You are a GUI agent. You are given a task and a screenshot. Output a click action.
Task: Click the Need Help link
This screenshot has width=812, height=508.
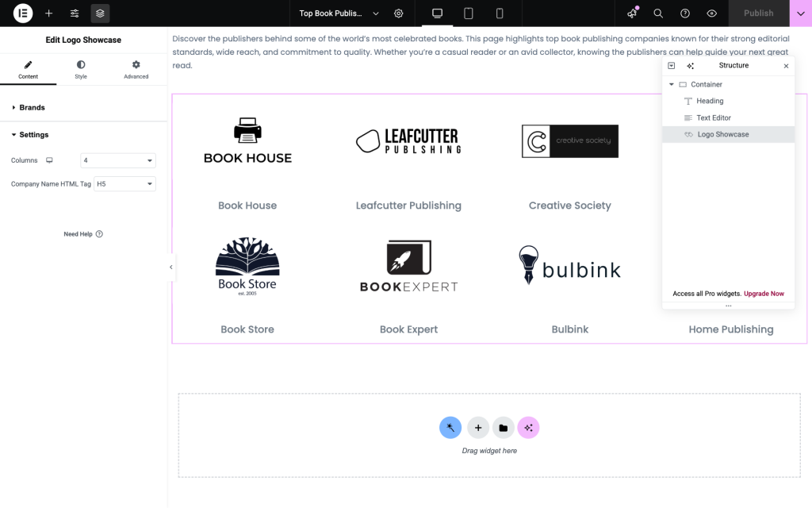coord(83,234)
